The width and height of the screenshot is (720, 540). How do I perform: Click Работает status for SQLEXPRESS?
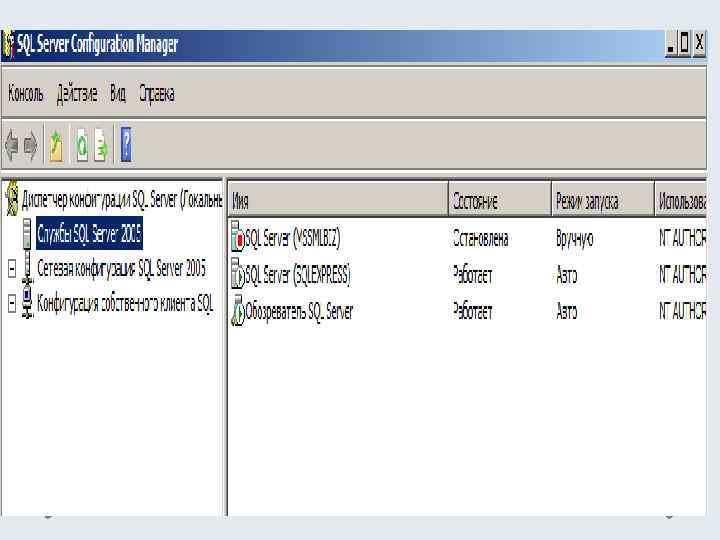click(472, 275)
